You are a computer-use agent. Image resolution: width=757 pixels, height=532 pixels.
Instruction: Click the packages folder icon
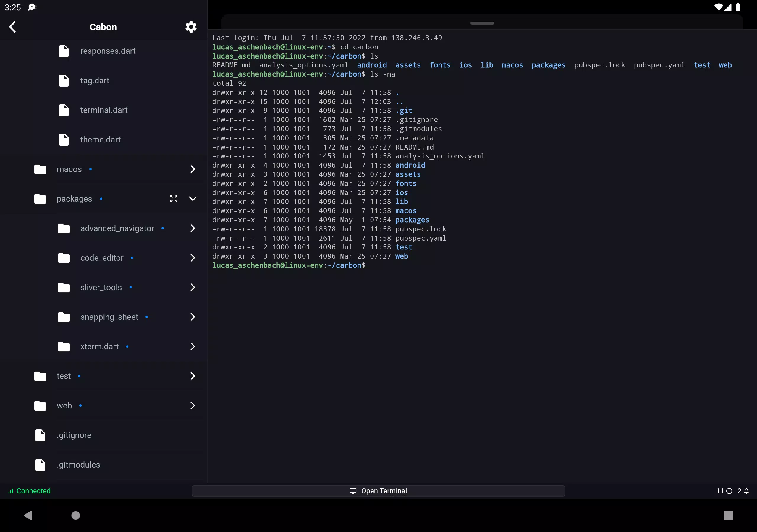click(x=40, y=199)
